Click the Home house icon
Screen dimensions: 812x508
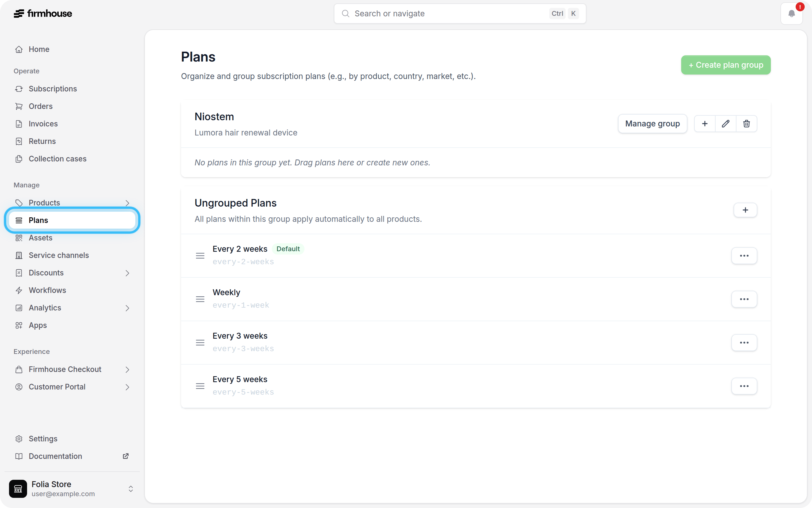[x=19, y=49]
